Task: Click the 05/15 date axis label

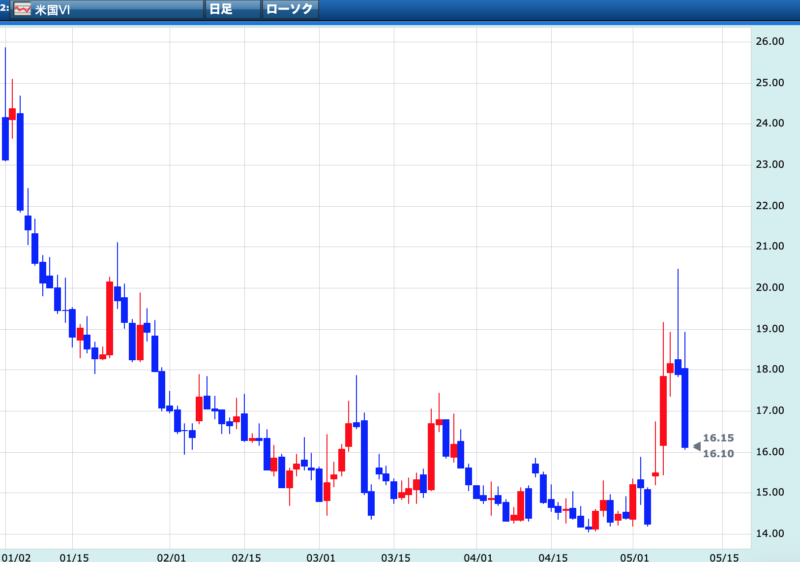Action: pos(724,557)
